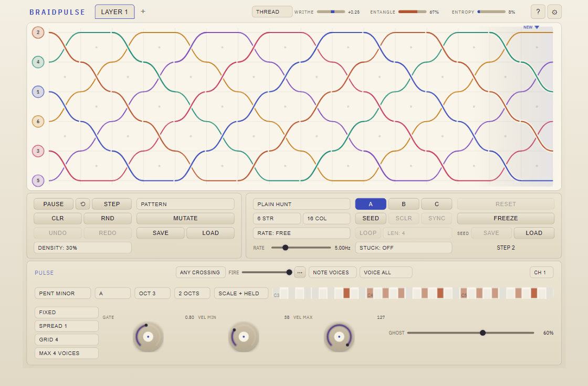This screenshot has width=588, height=386.
Task: Switch to the LAYER 1 tab
Action: (x=115, y=12)
